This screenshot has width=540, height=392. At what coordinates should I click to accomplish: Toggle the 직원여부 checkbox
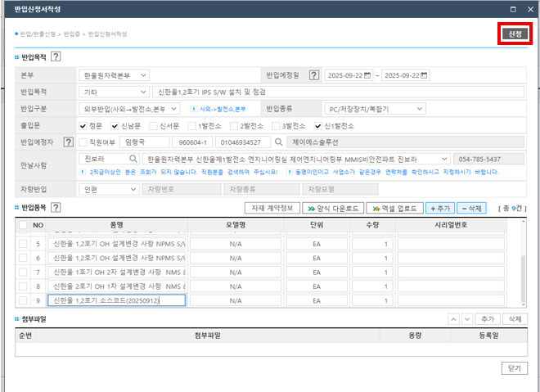click(x=83, y=142)
